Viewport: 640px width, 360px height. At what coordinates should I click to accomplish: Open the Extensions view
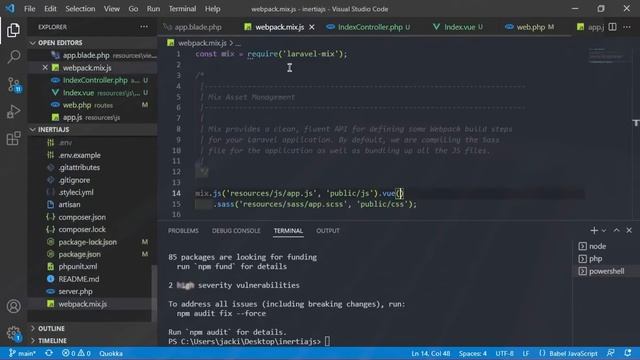click(x=13, y=138)
